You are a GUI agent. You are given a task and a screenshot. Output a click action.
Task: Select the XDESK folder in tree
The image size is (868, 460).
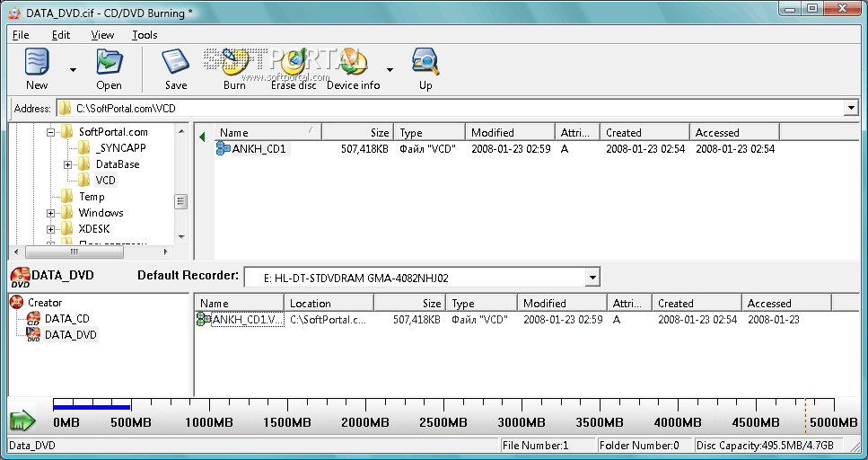93,228
